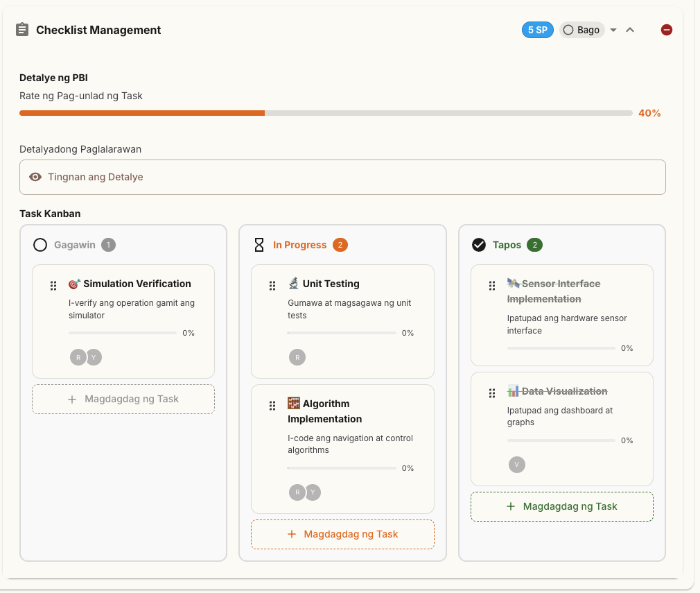
Task: Click the drag handle on the Unit Testing card
Action: click(x=272, y=285)
